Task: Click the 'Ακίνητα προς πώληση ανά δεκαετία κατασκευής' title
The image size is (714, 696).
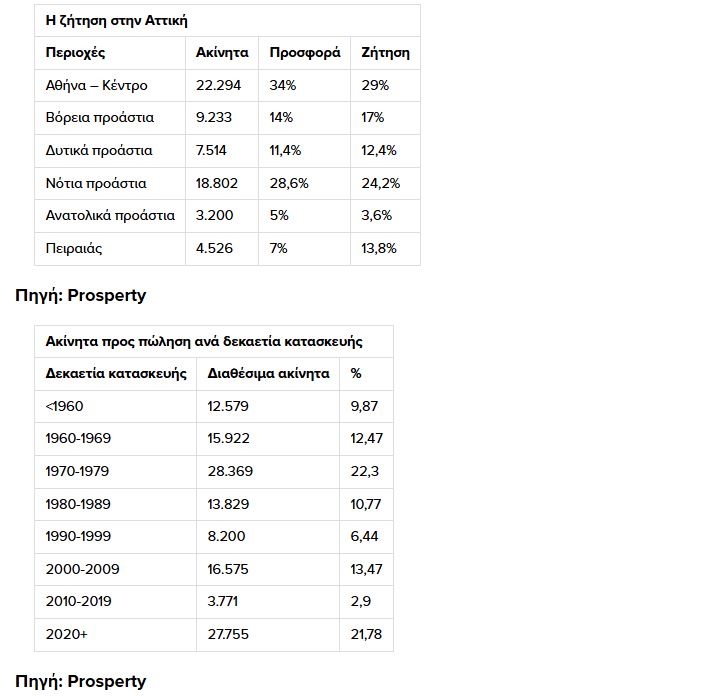Action: (204, 341)
